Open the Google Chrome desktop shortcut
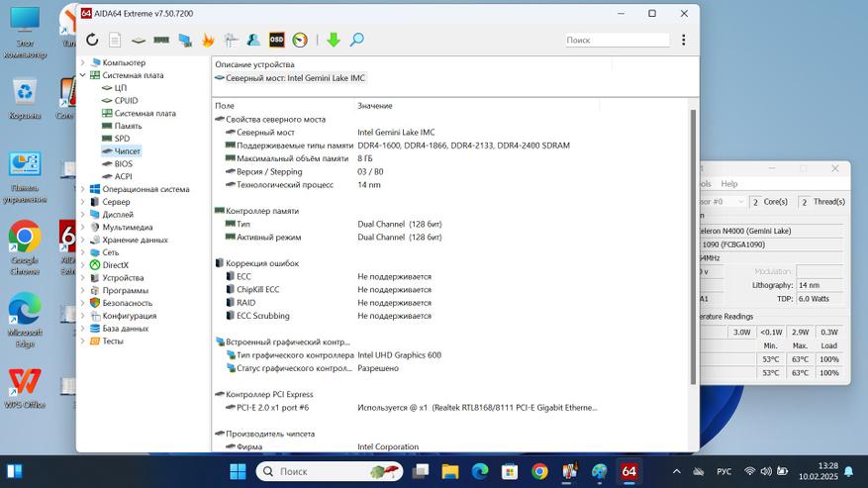Image resolution: width=868 pixels, height=488 pixels. tap(25, 248)
